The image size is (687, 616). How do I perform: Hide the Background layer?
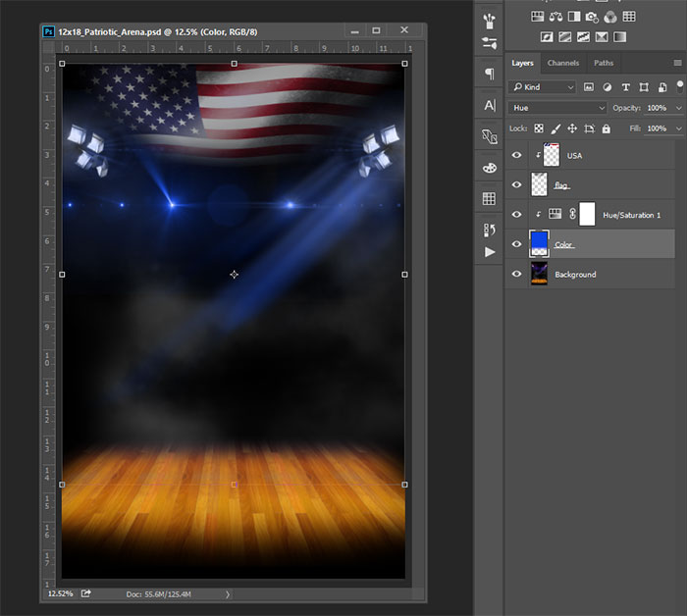click(x=516, y=274)
